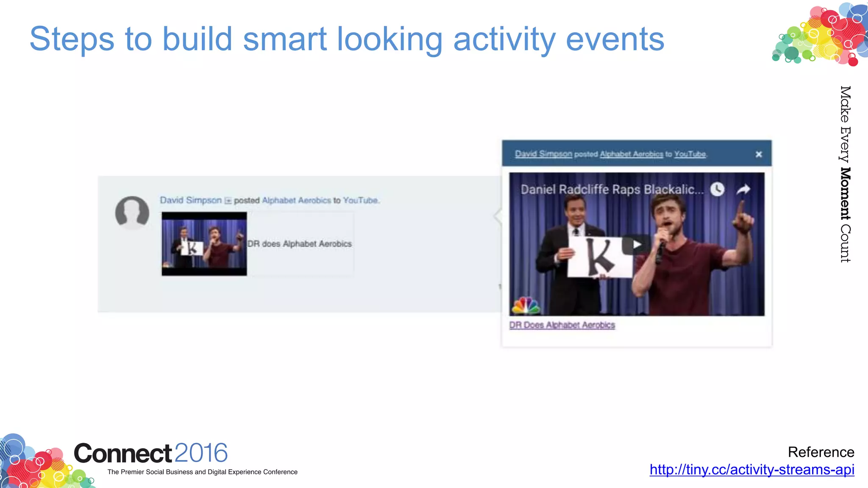The image size is (868, 488).
Task: Click the video share arrow icon
Action: (x=743, y=189)
